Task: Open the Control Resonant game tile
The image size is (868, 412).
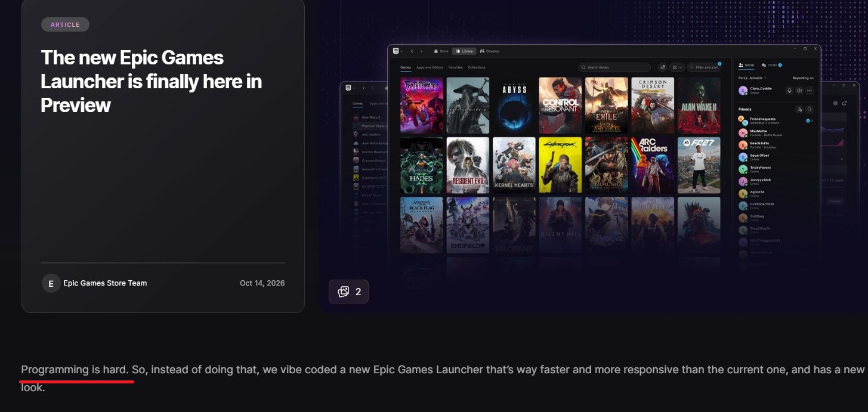Action: point(560,105)
